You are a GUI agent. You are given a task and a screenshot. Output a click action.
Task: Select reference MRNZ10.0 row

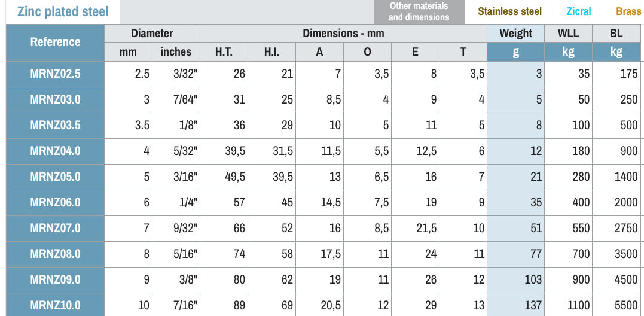[55, 305]
